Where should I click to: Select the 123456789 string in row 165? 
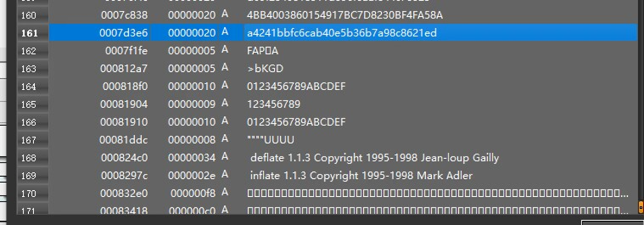click(273, 104)
